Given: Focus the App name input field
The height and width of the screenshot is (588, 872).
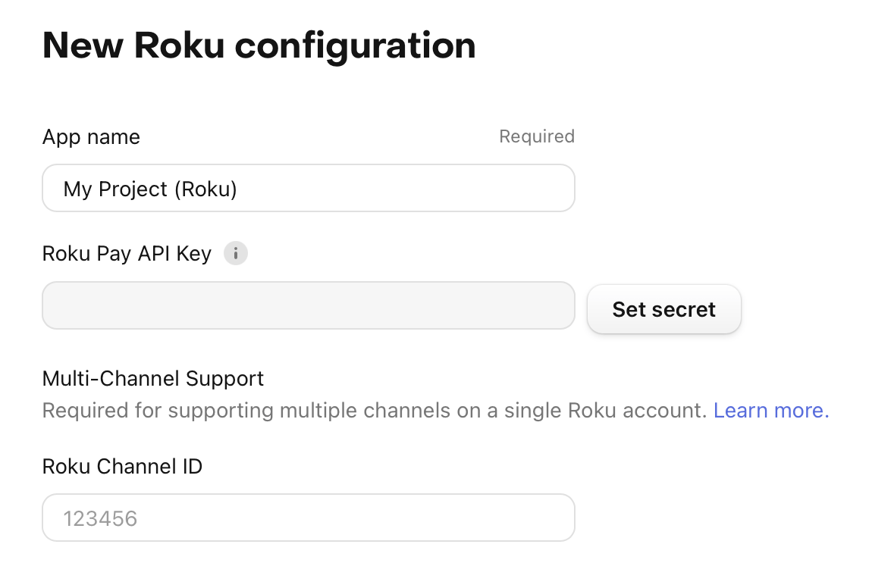Looking at the screenshot, I should pos(308,188).
